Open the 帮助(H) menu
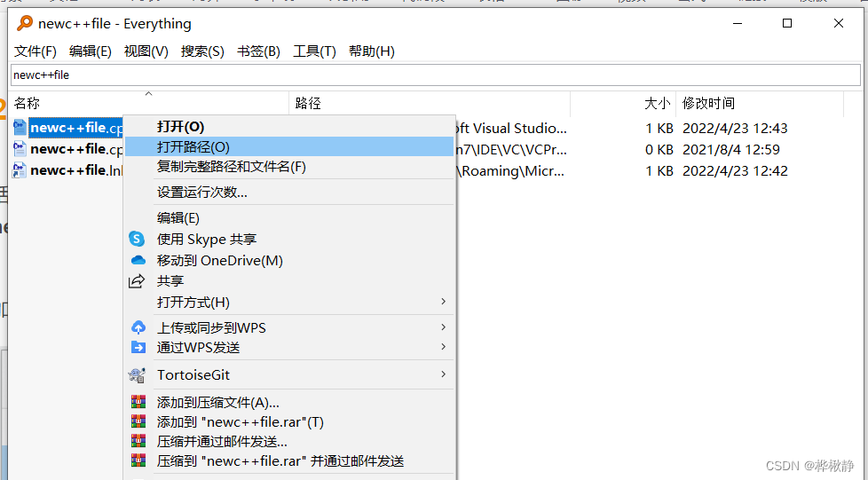The image size is (868, 480). click(372, 51)
